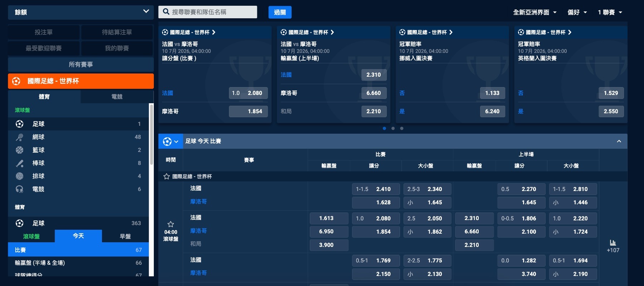The image size is (644, 286).
Task: Go to second carousel page dot
Action: pos(393,128)
